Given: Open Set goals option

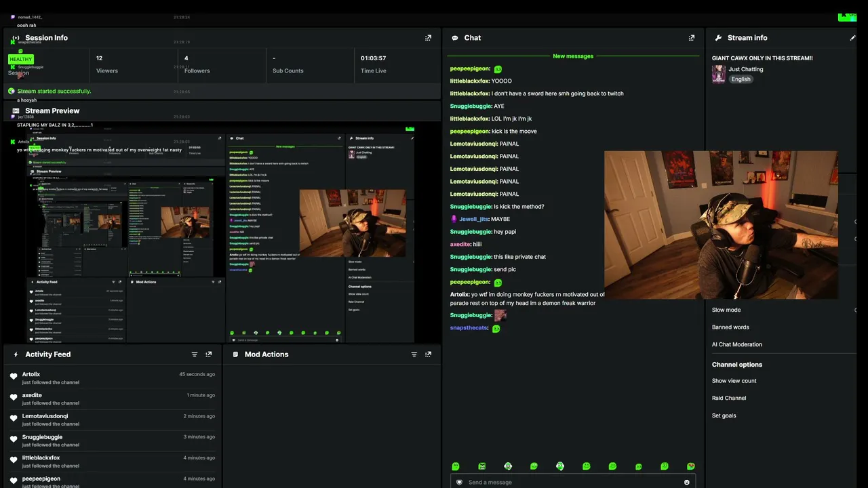Looking at the screenshot, I should point(724,415).
